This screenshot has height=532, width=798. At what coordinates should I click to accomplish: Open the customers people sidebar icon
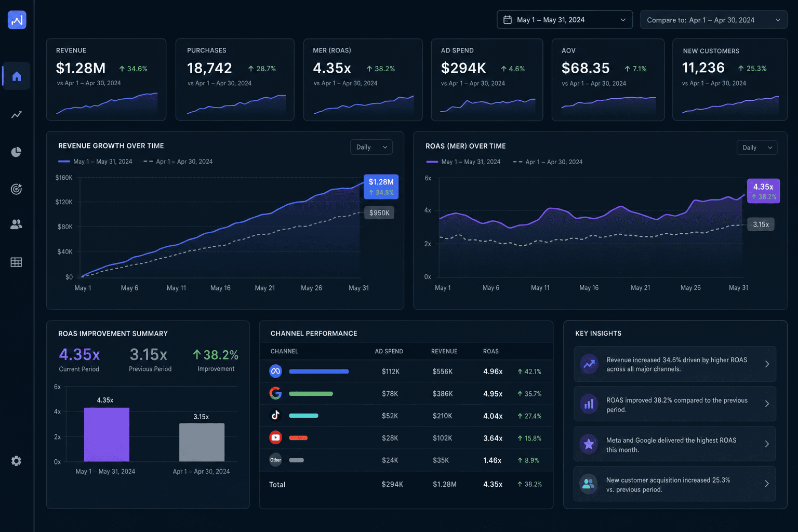coord(17,224)
